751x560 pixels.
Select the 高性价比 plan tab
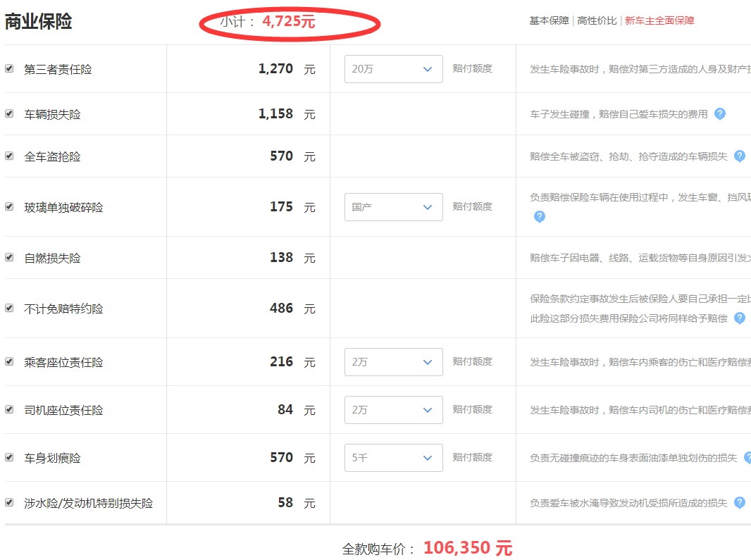(x=597, y=20)
